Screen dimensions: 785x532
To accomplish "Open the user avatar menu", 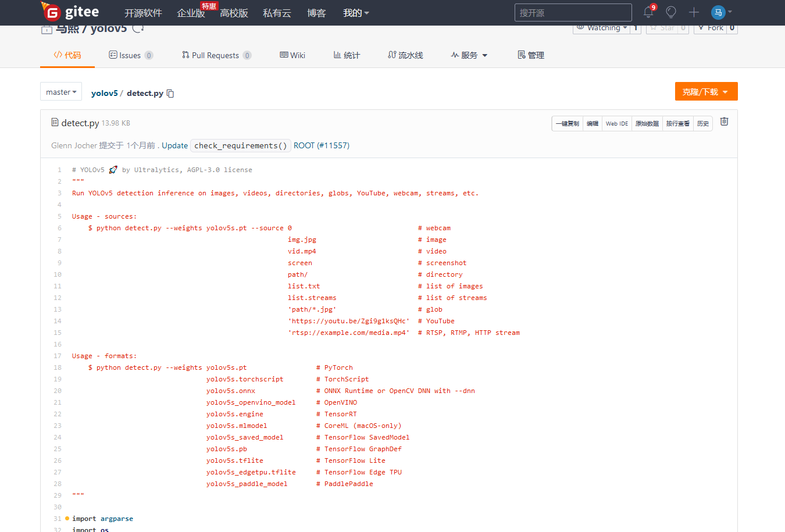I will pyautogui.click(x=722, y=12).
